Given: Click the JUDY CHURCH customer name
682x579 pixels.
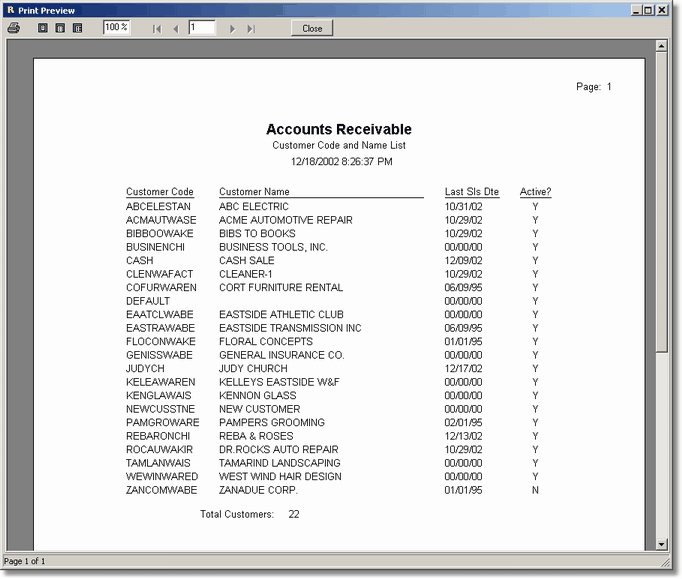Looking at the screenshot, I should (x=253, y=368).
